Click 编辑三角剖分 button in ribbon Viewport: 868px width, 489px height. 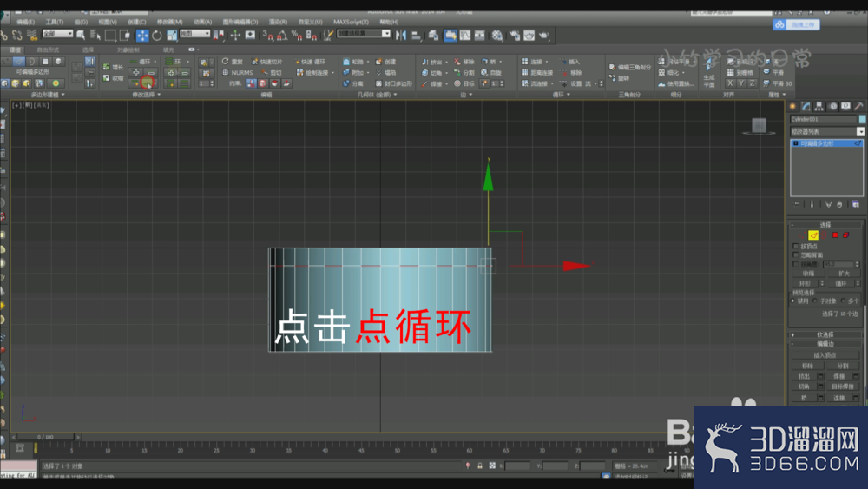click(630, 67)
